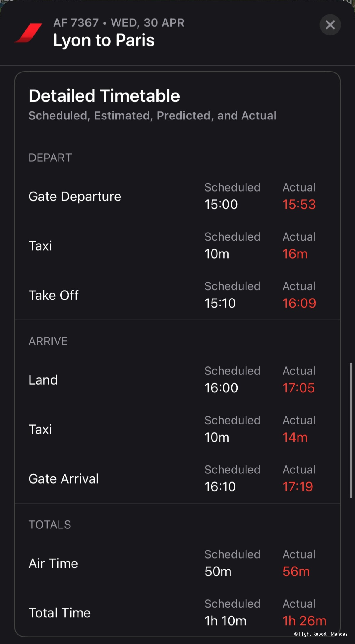Click the vertical scrollbar indicator
The width and height of the screenshot is (355, 644).
coord(351,430)
